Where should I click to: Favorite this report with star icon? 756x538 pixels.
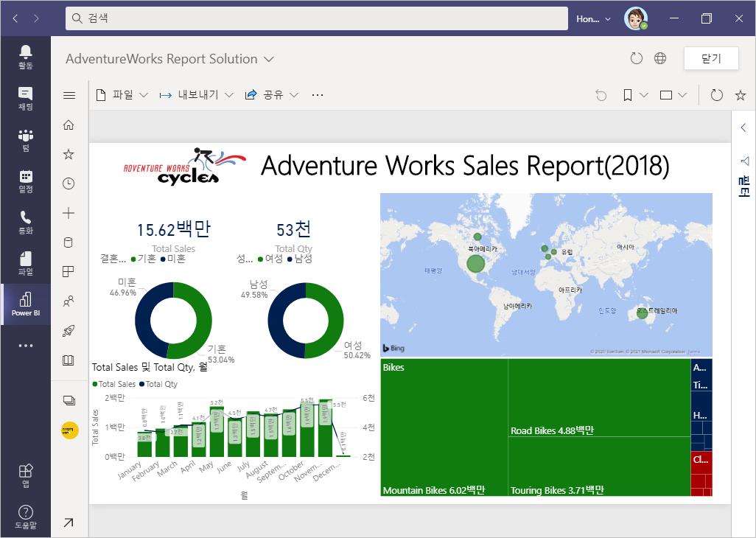tap(740, 95)
